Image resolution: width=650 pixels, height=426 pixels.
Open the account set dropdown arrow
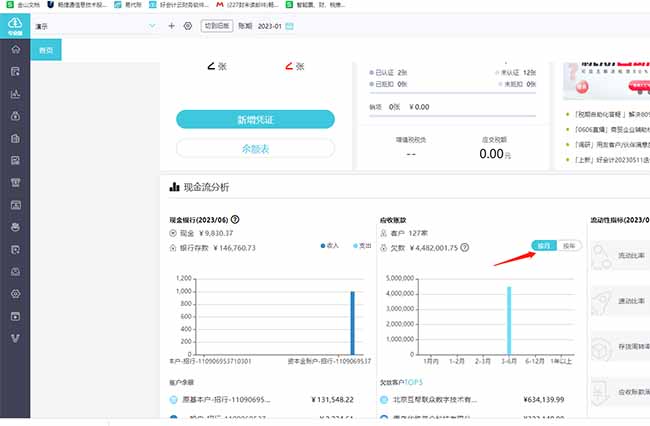coord(152,26)
